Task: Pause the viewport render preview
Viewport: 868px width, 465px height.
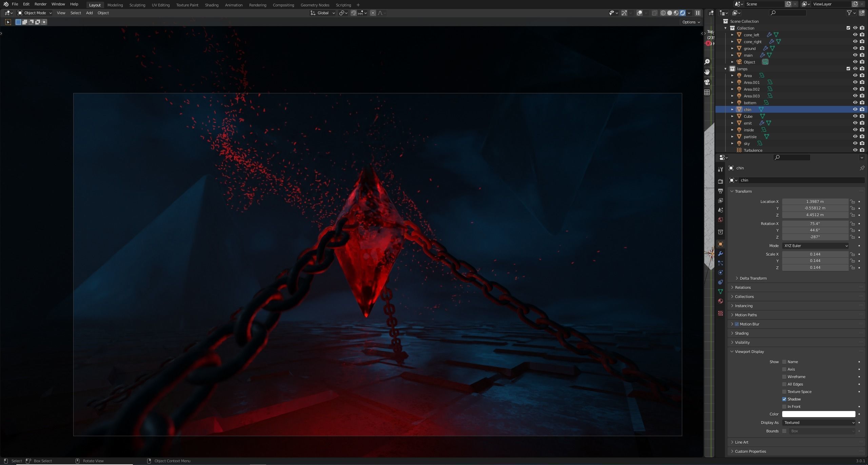Action: point(697,13)
